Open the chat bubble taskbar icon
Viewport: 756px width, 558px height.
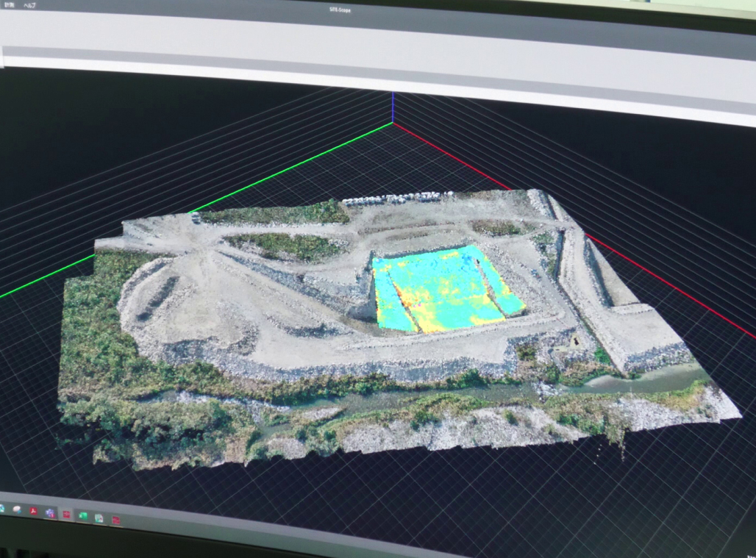point(17,509)
